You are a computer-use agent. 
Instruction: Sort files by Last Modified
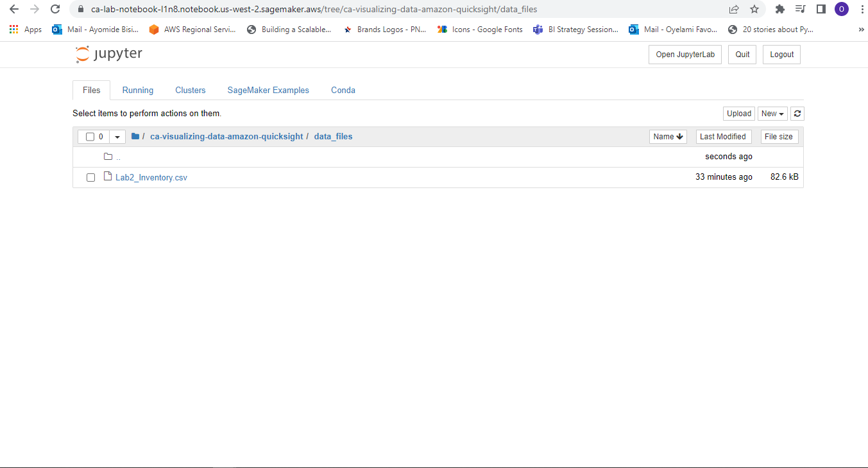click(723, 136)
